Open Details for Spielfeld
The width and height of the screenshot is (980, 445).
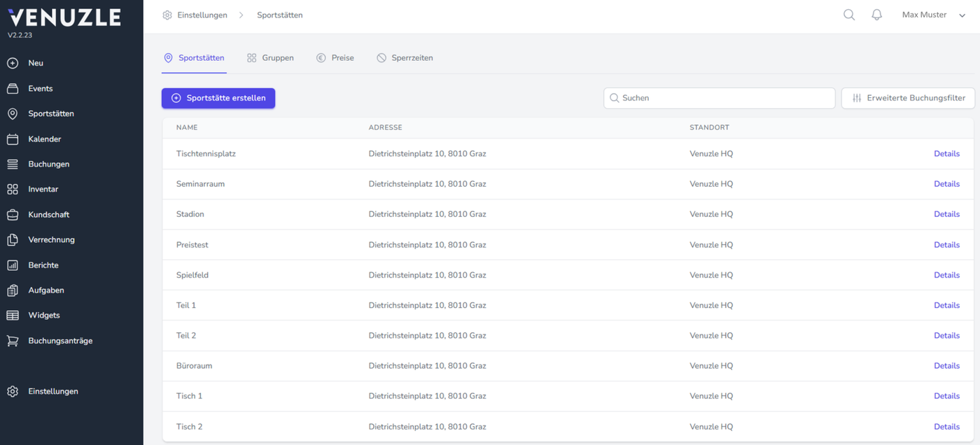946,275
